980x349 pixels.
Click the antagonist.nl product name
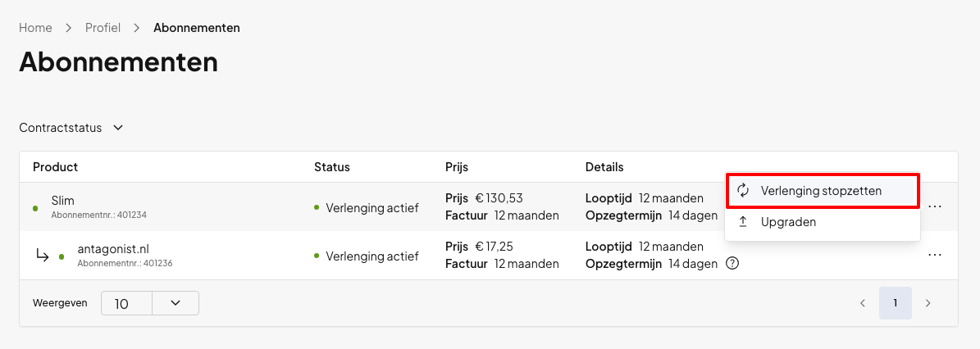[113, 249]
